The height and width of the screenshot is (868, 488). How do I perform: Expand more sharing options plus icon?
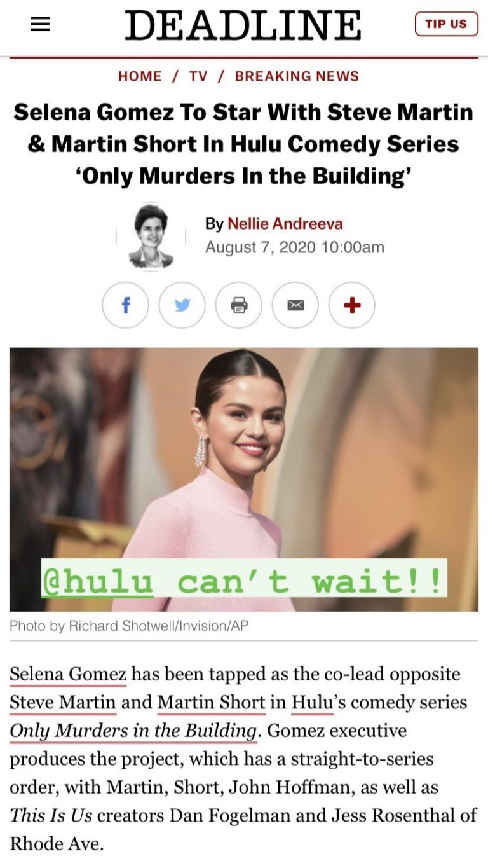pos(352,306)
